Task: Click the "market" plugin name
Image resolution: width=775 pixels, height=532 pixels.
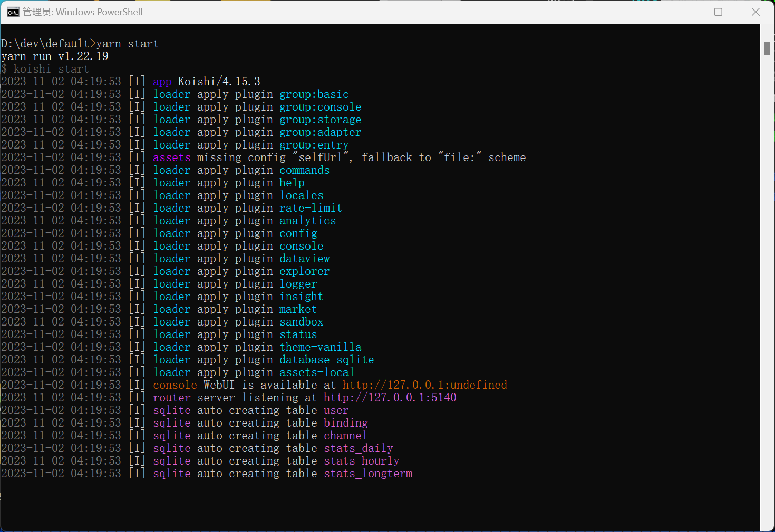Action: pos(298,309)
